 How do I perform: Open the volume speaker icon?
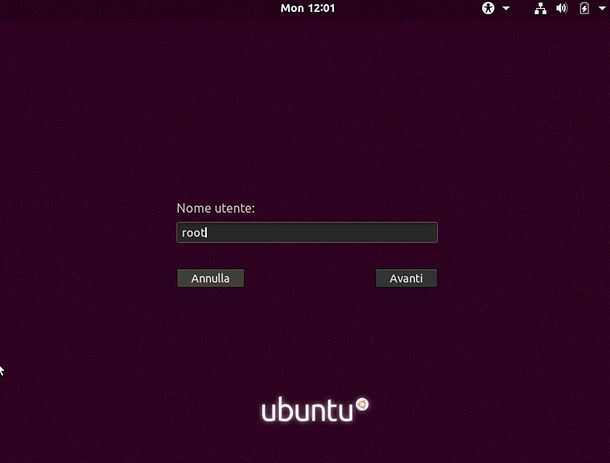pos(561,8)
